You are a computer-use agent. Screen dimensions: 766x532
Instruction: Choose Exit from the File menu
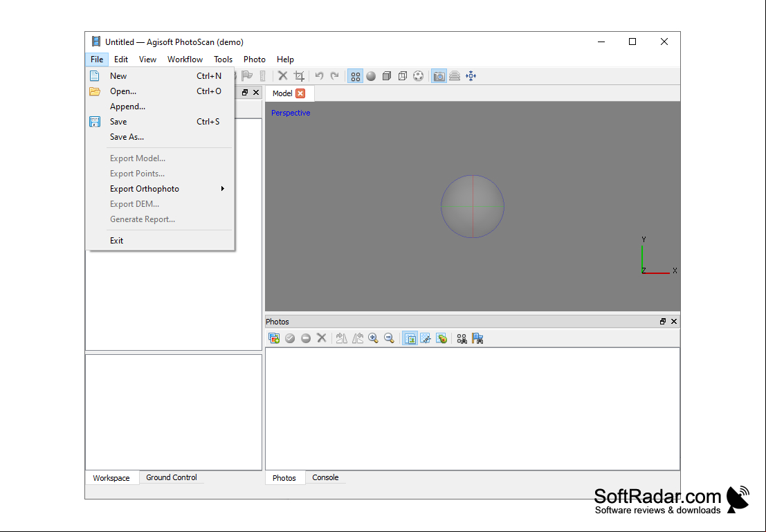pyautogui.click(x=160, y=240)
